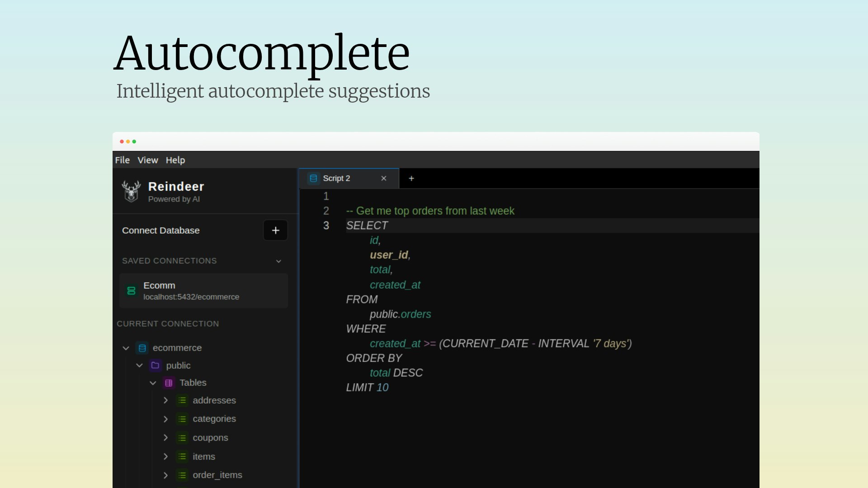Click the pink Tables grid icon
868x488 pixels.
click(x=169, y=383)
